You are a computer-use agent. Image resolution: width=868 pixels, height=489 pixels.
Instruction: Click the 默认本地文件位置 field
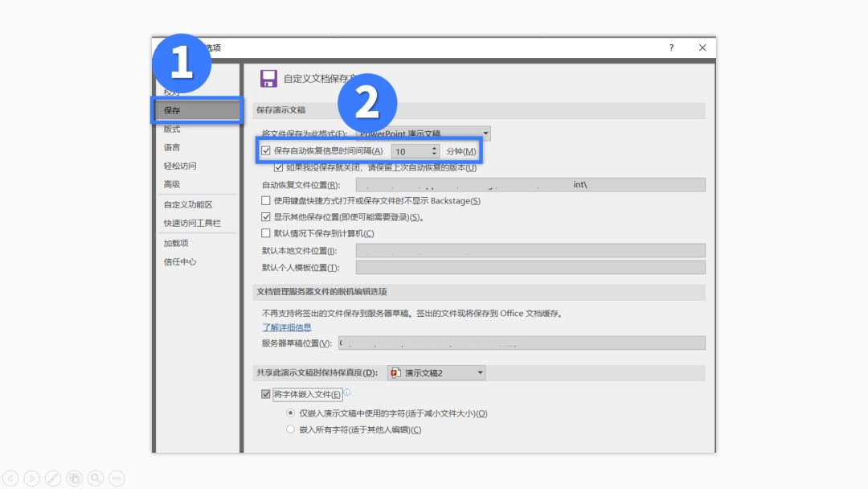[530, 250]
